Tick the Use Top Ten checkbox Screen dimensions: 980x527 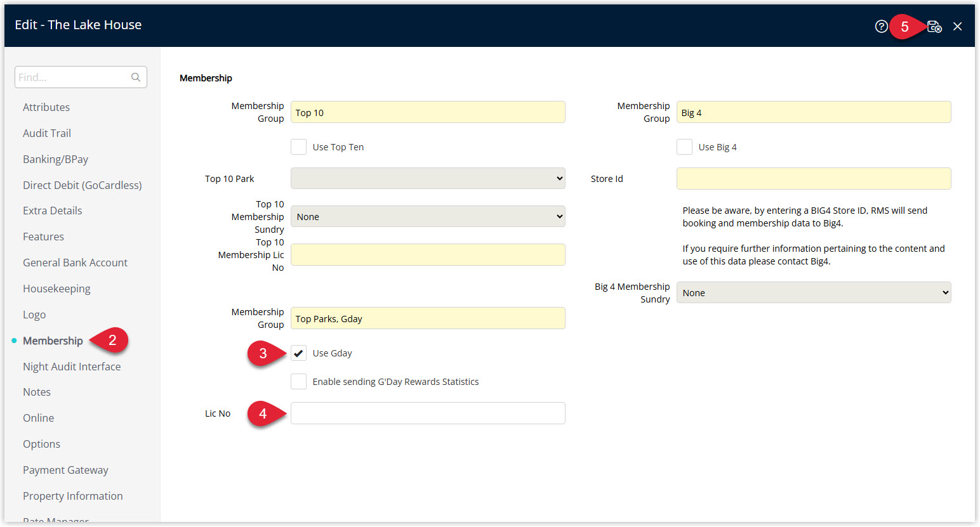click(298, 147)
